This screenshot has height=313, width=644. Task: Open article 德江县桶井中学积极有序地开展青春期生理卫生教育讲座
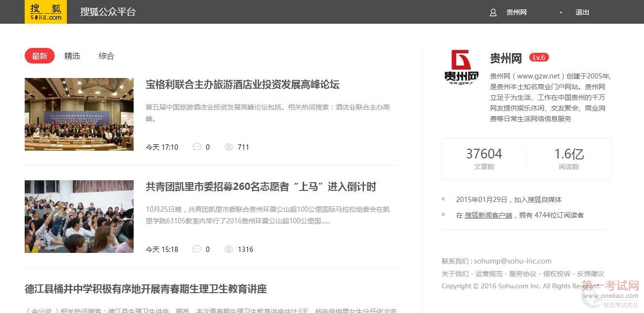(x=146, y=289)
